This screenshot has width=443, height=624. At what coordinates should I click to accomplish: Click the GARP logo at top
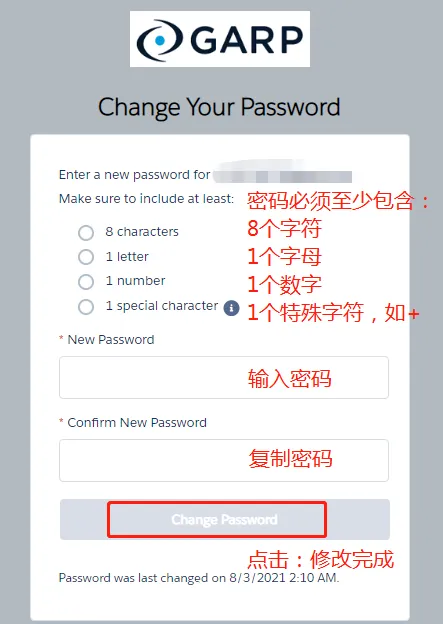[220, 39]
